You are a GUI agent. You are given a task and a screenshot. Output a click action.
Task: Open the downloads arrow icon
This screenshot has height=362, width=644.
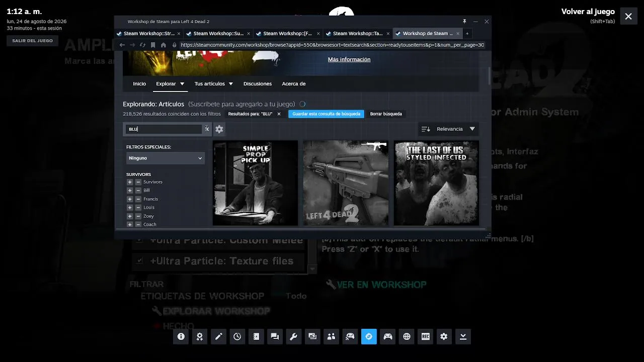coord(463,336)
